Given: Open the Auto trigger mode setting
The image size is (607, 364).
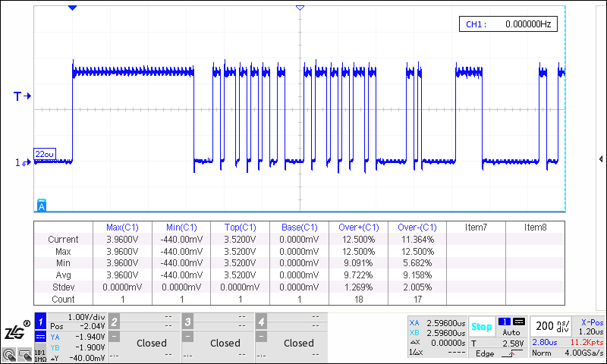Looking at the screenshot, I should coord(511,332).
